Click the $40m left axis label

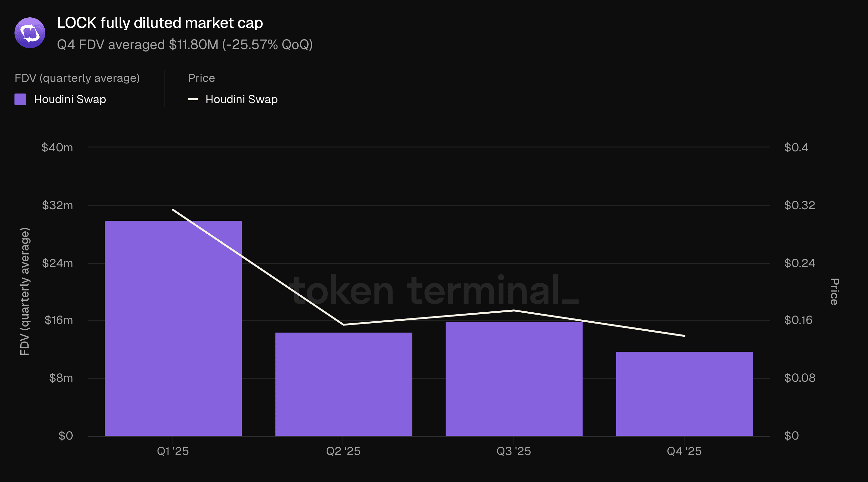57,147
